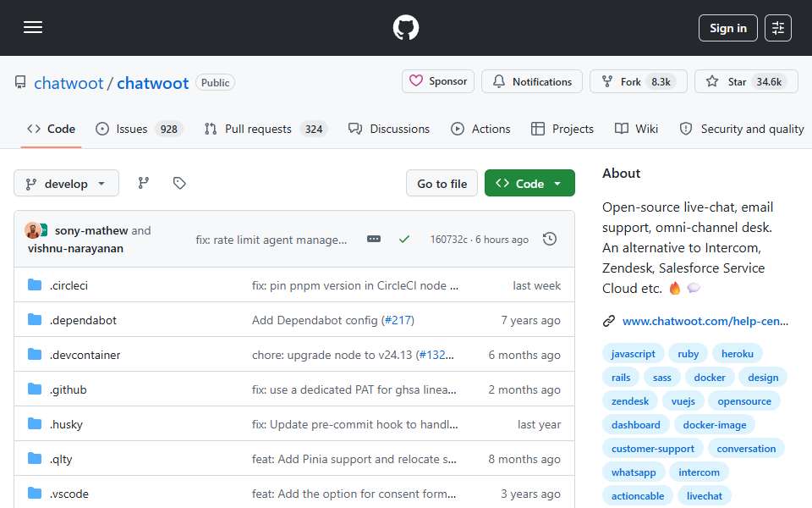Image resolution: width=812 pixels, height=508 pixels.
Task: Open sony-mathew author link
Action: (x=91, y=230)
